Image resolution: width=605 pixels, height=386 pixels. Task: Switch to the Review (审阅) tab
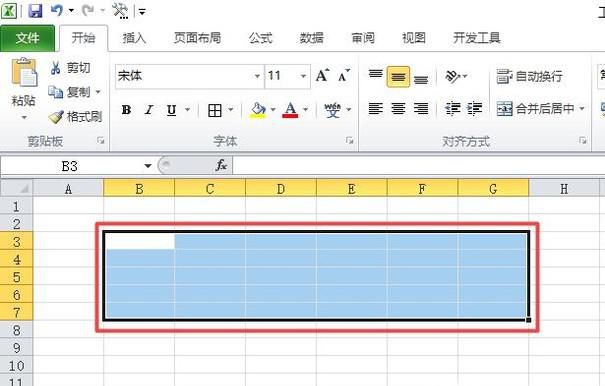363,38
